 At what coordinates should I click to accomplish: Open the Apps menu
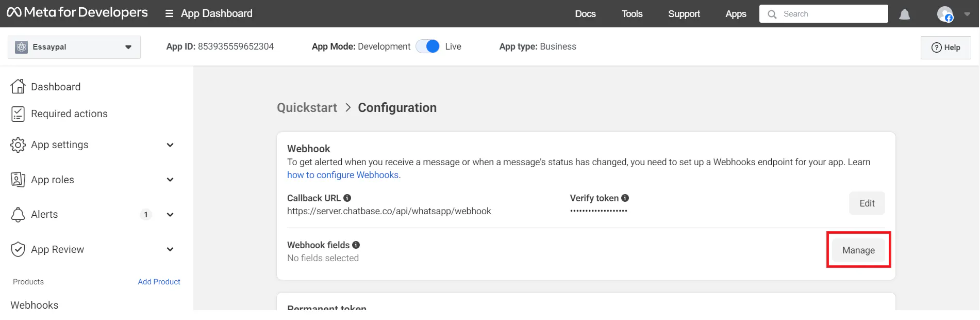point(736,14)
